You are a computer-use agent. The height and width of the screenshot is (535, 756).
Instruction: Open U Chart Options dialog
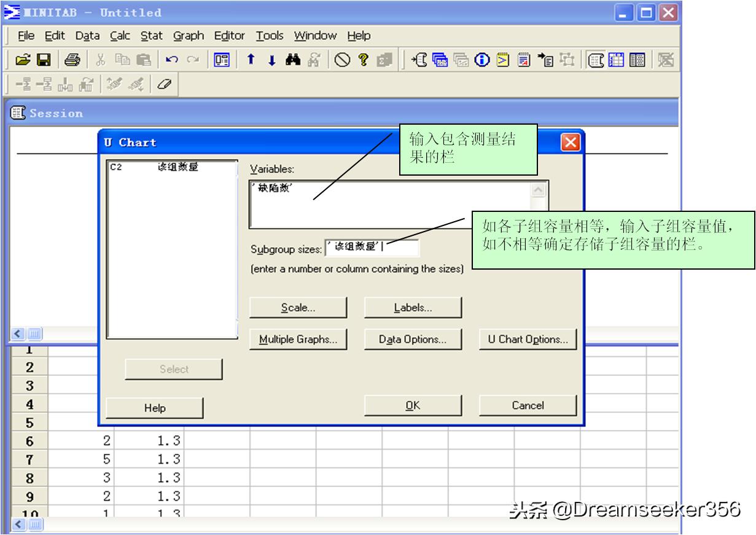coord(527,338)
